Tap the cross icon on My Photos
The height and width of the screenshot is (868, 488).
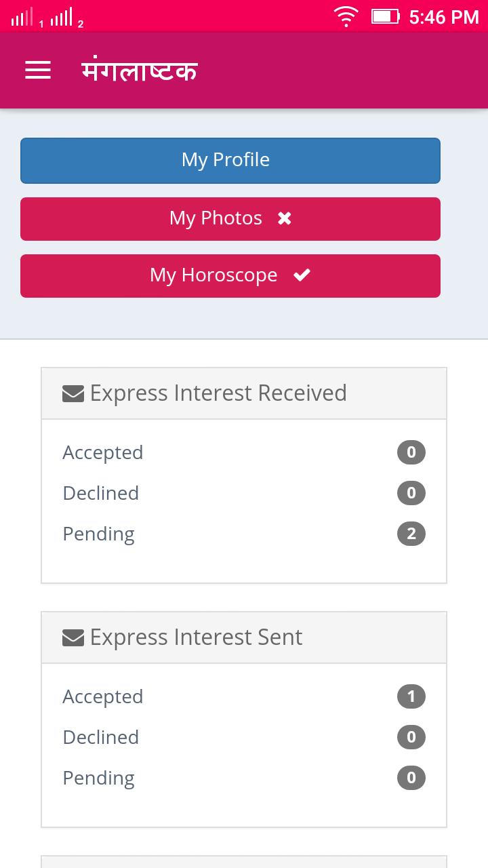click(x=285, y=218)
